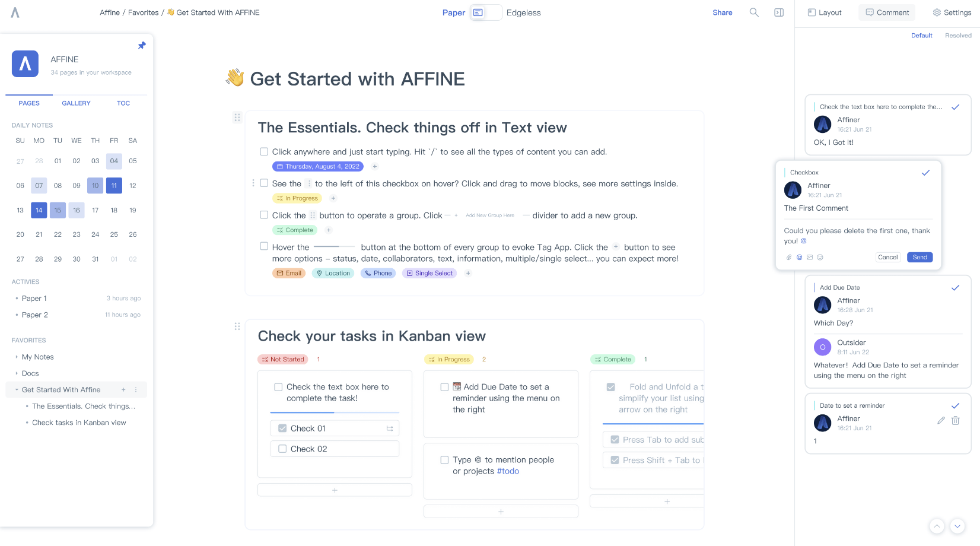Screen dimensions: 980x546
Task: Switch to the TOC tab
Action: coord(123,103)
